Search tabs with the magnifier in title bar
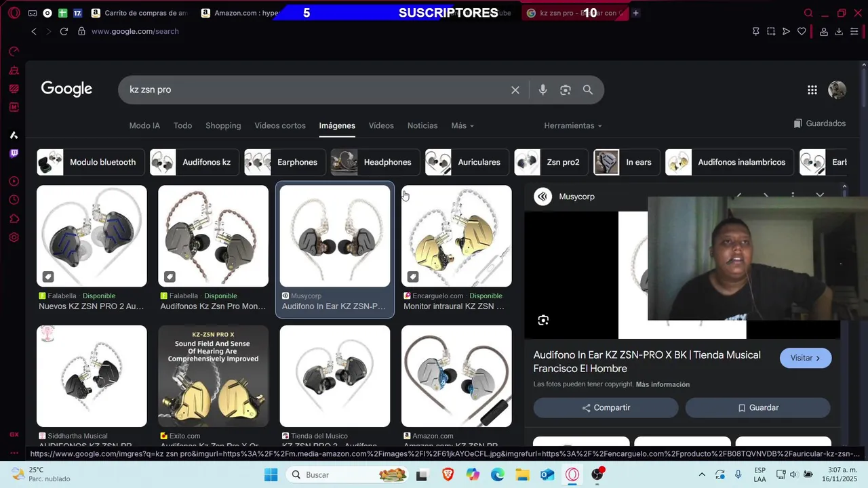Screen dimensions: 868x488 pos(808,13)
